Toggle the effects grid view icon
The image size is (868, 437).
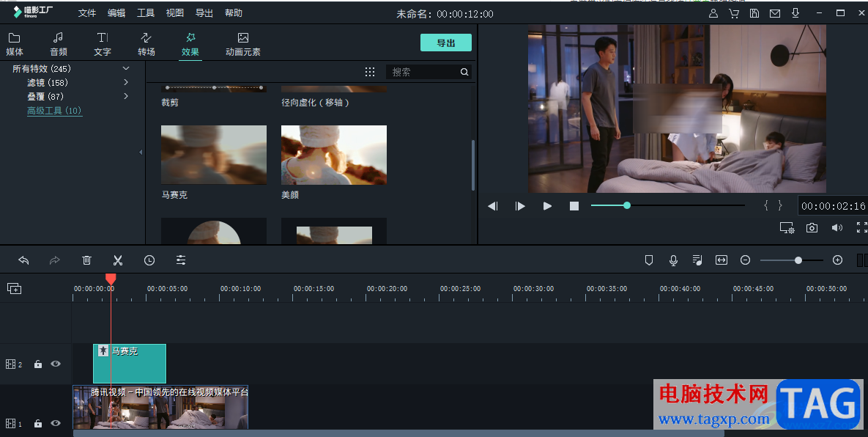(x=370, y=72)
